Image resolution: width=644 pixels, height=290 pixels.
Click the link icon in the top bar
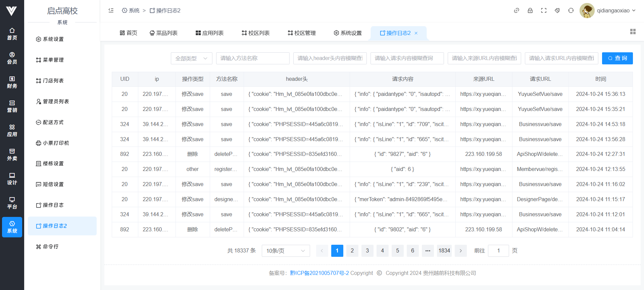[516, 10]
